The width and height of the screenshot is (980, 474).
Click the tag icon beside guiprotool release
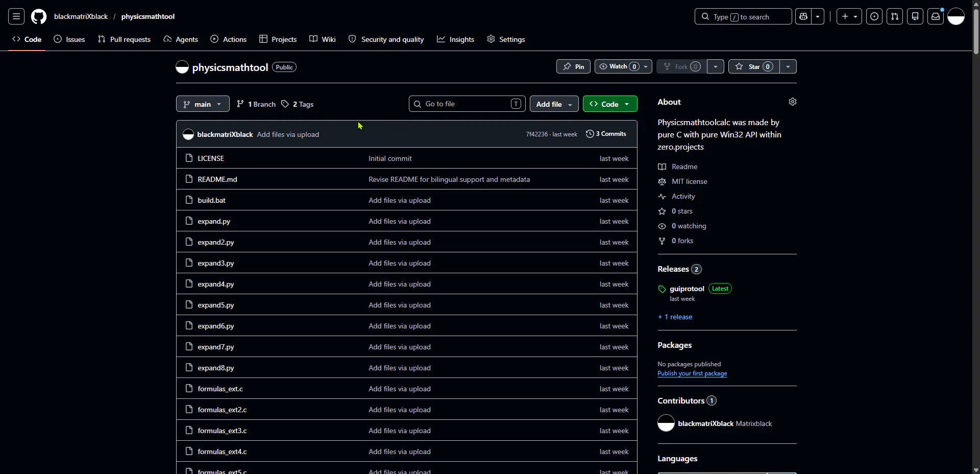click(x=662, y=289)
